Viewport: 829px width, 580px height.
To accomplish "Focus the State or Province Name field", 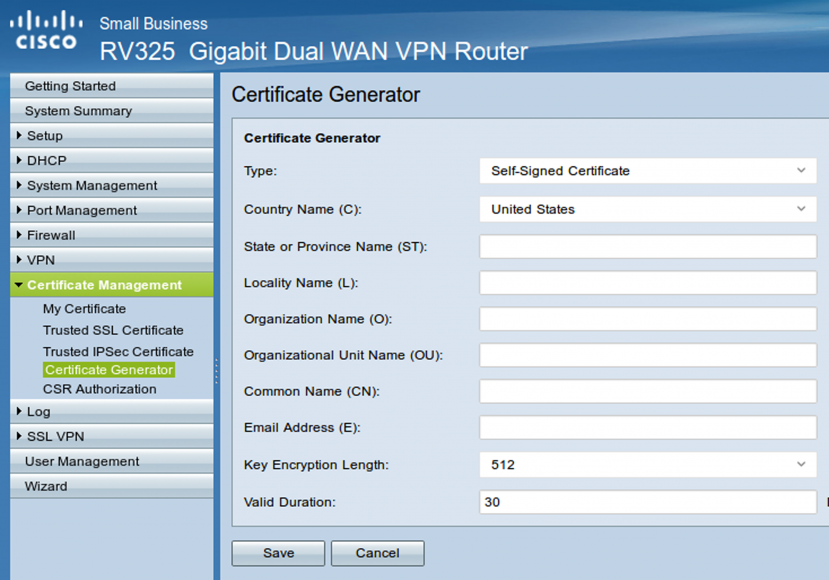I will (648, 246).
